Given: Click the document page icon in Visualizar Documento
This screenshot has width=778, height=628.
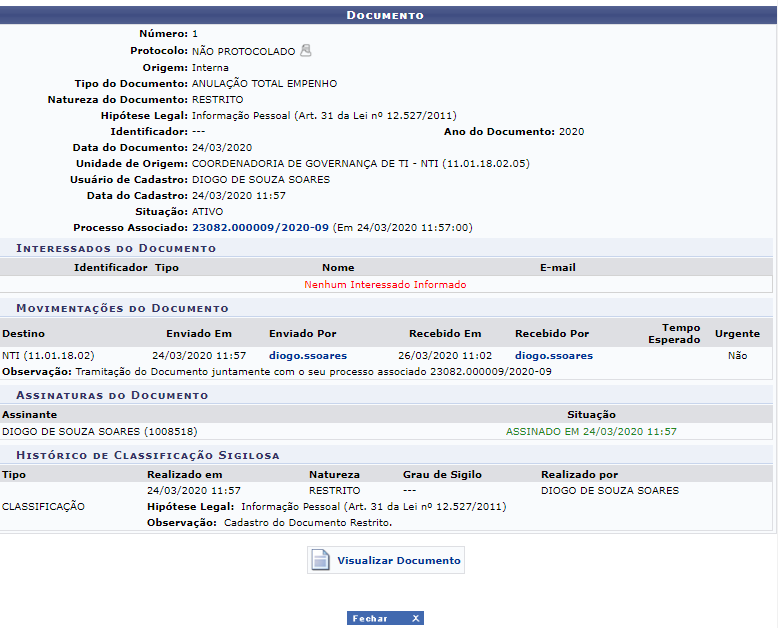Looking at the screenshot, I should (320, 560).
